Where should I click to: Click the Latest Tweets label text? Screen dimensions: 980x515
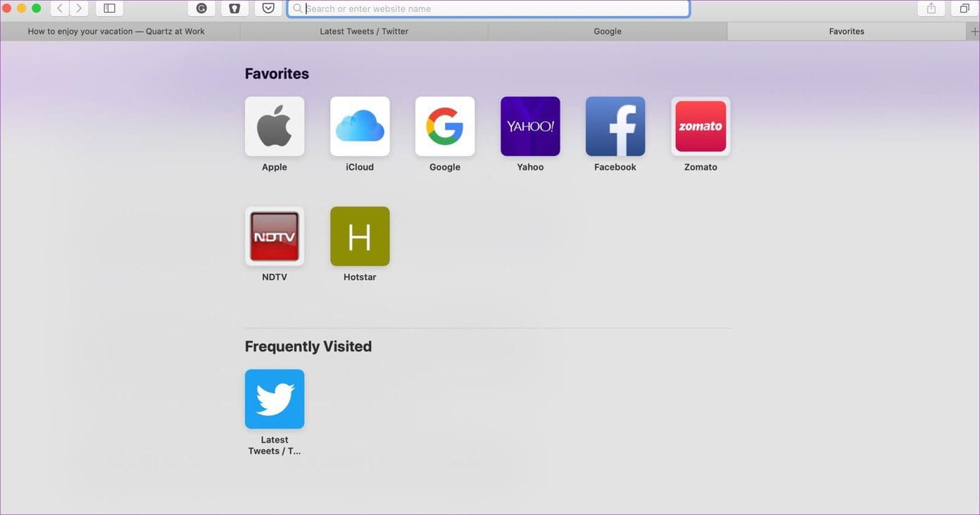pos(275,445)
